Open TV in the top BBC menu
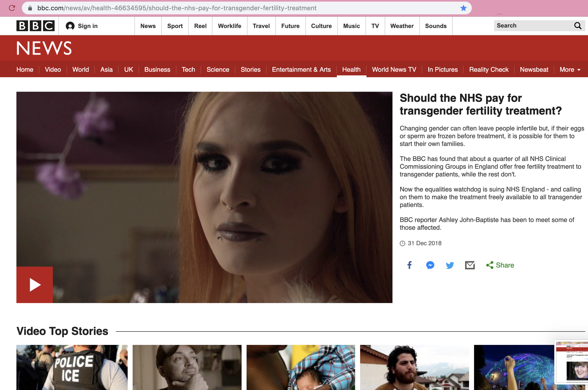 tap(375, 26)
